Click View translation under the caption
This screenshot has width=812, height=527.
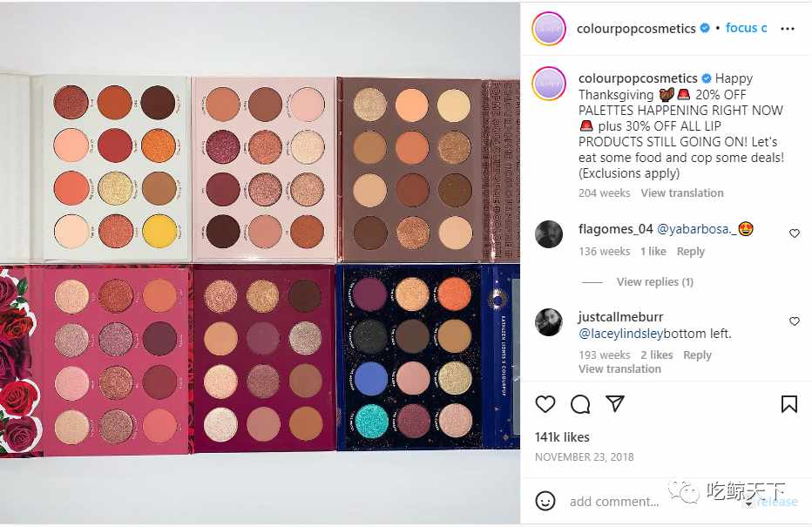[x=682, y=193]
